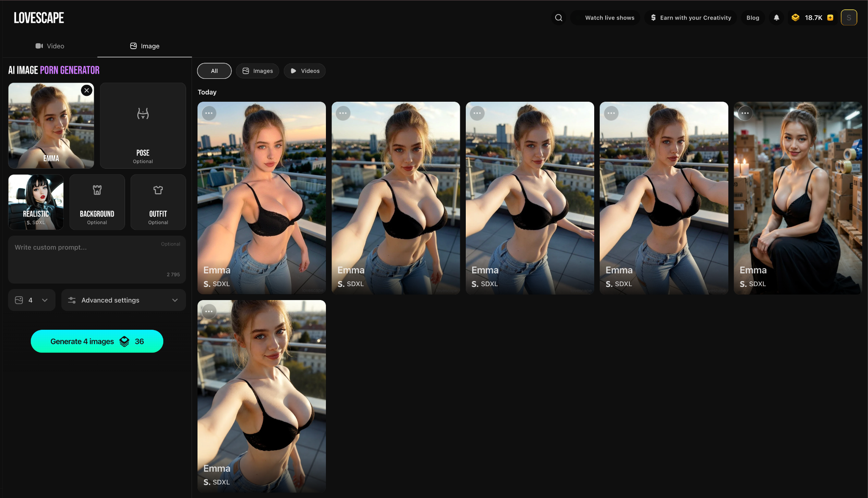Image resolution: width=868 pixels, height=498 pixels.
Task: Click the yellow plus to add coins
Action: click(830, 17)
